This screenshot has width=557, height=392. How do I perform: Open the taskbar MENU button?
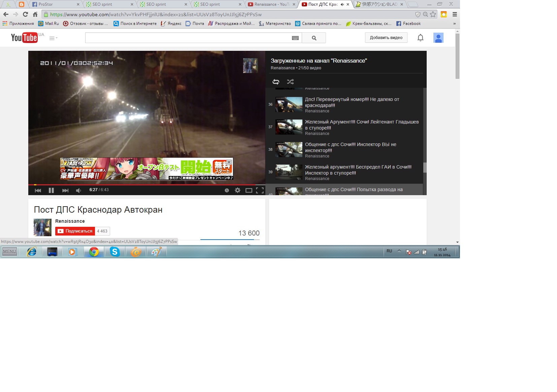pos(9,252)
